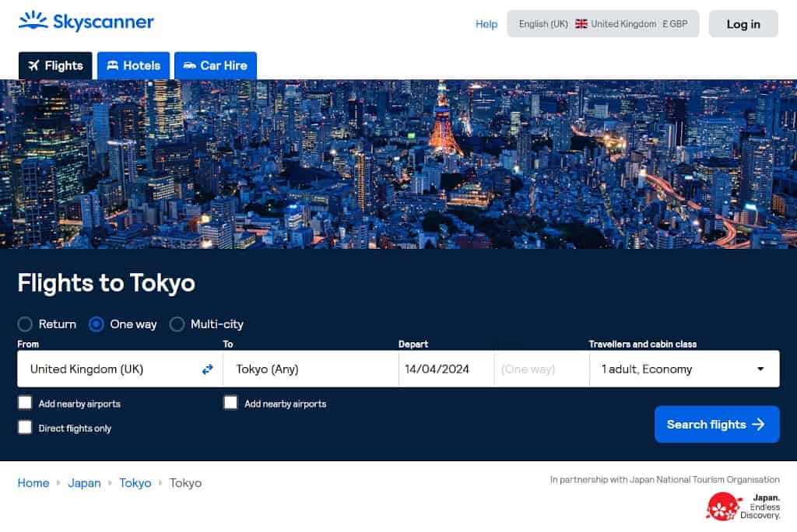Click the Japan National Tourism Organisation partnership text
The width and height of the screenshot is (797, 532).
(665, 480)
